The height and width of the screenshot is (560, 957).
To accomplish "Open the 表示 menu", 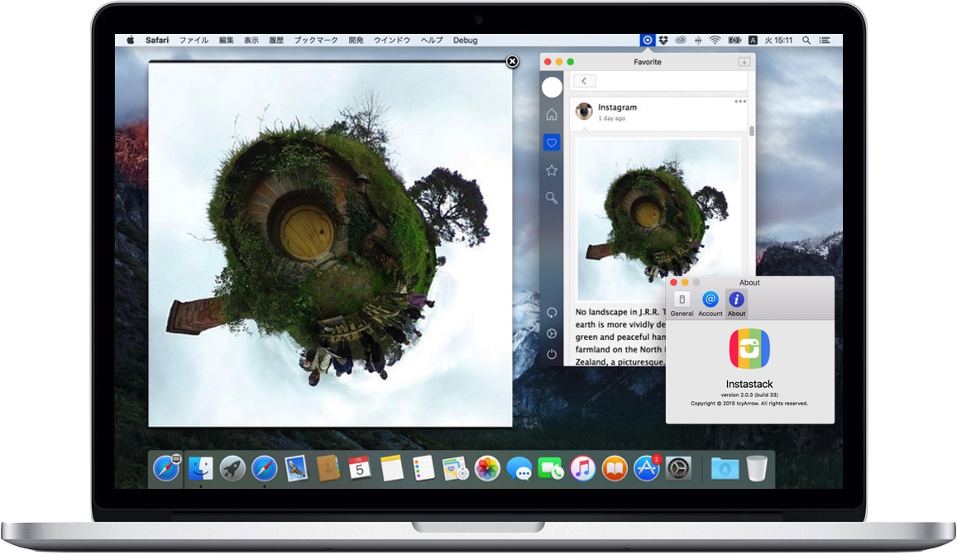I will pyautogui.click(x=251, y=41).
